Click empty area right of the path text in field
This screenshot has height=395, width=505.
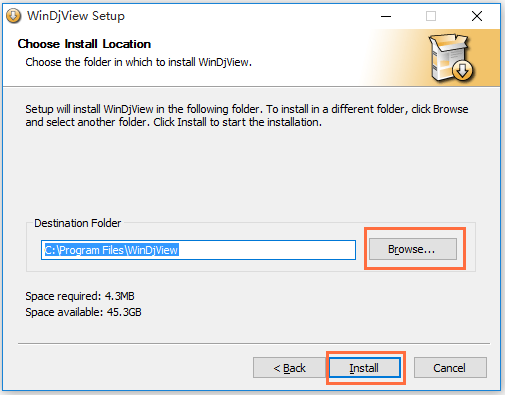[x=267, y=250]
